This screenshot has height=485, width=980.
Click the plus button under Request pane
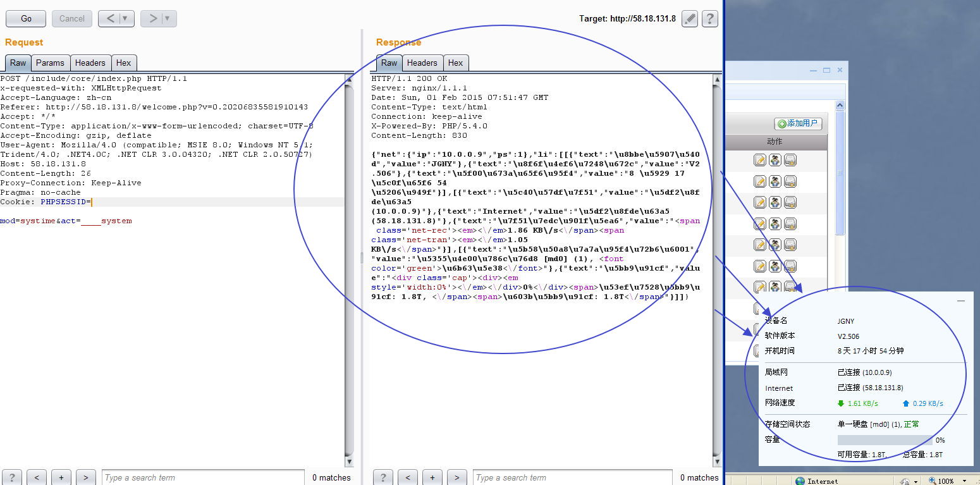[x=61, y=477]
